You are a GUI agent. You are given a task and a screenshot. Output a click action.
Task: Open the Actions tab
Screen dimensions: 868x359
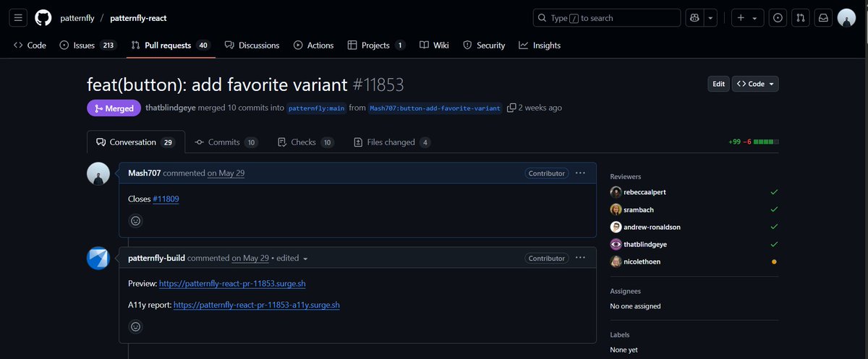(x=314, y=45)
